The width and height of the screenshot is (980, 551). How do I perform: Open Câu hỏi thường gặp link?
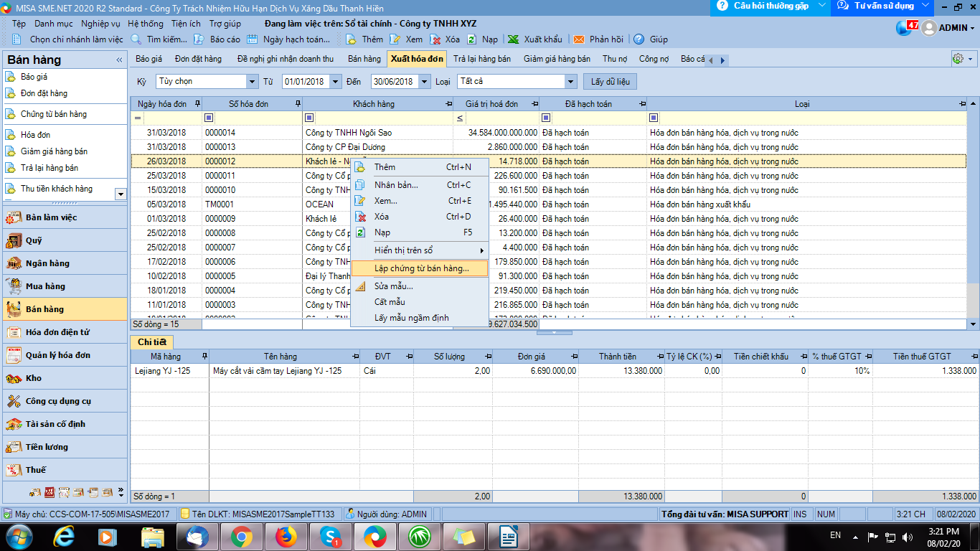click(x=771, y=6)
